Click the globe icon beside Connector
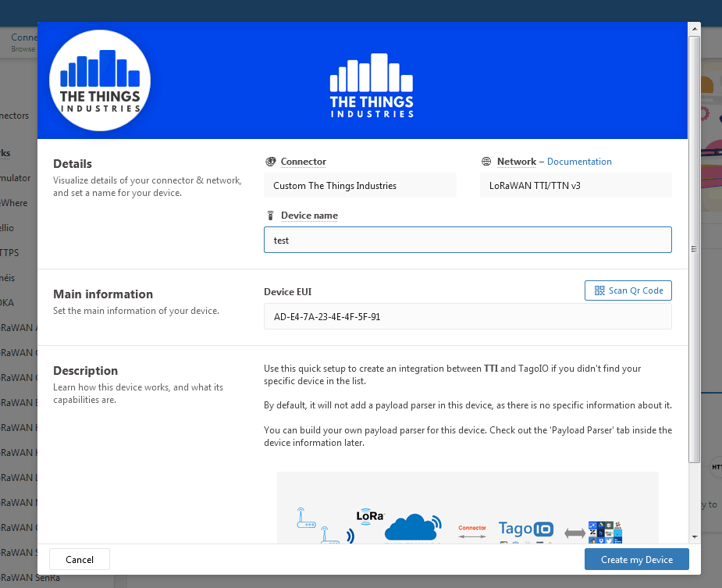 (270, 162)
